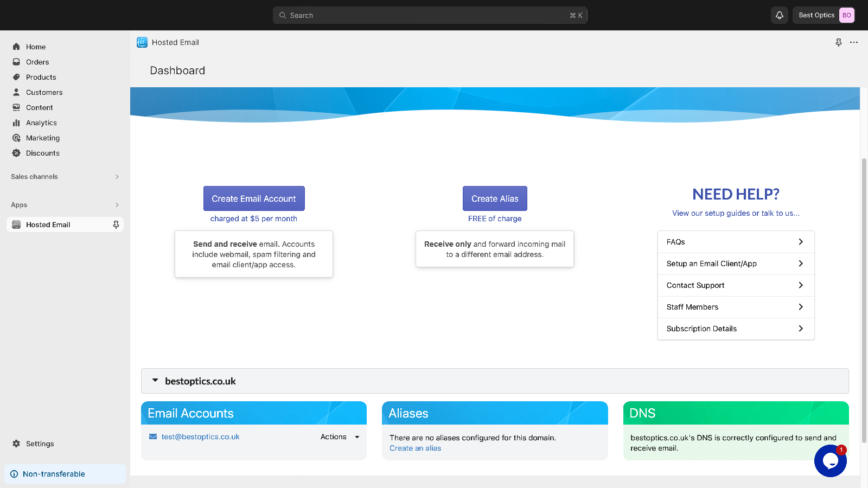Click the Create Email Account button
This screenshot has width=868, height=488.
[x=253, y=198]
